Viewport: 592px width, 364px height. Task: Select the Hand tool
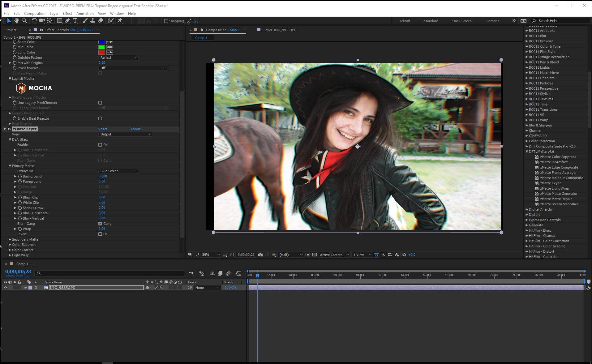(x=16, y=21)
